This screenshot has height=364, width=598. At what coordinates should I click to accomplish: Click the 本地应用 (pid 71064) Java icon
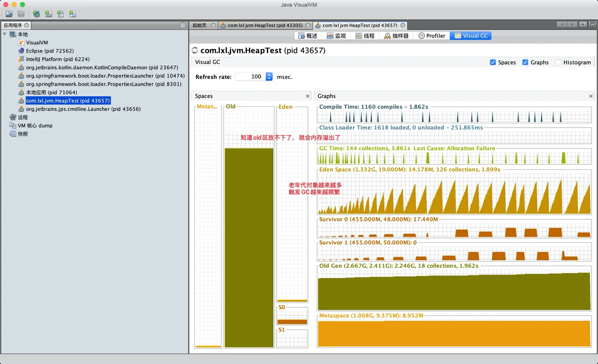21,92
